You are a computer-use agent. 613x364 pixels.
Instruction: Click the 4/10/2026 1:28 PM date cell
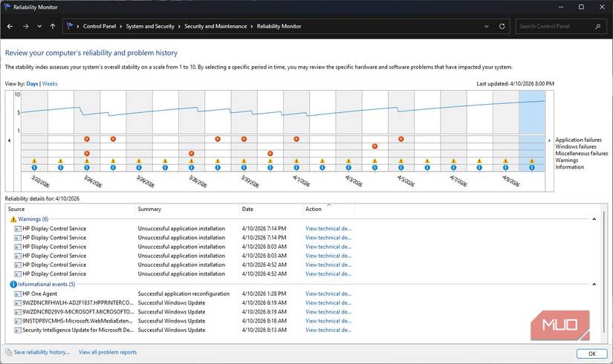tap(264, 294)
